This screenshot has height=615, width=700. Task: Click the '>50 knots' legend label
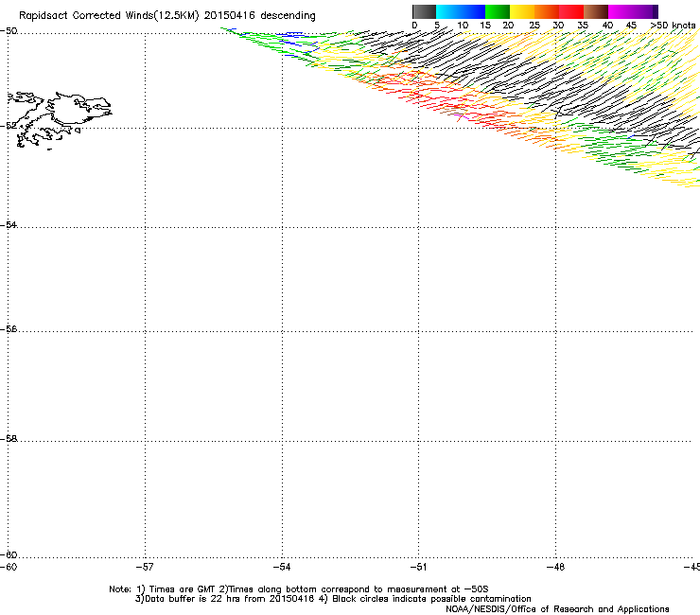tap(673, 26)
